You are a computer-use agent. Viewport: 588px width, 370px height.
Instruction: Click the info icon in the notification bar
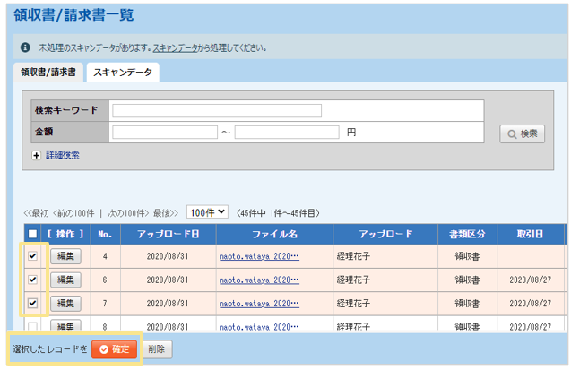25,47
